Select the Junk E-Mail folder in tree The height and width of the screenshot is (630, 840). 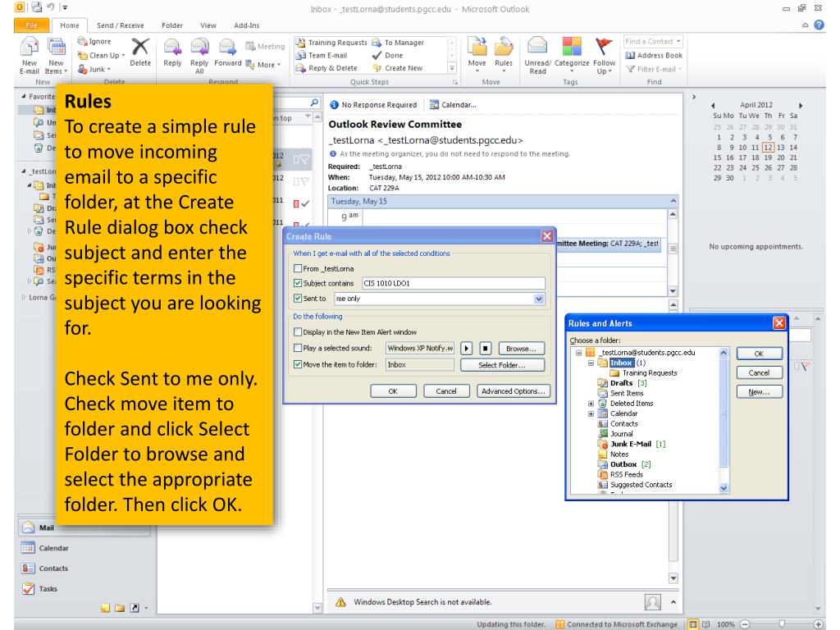632,444
